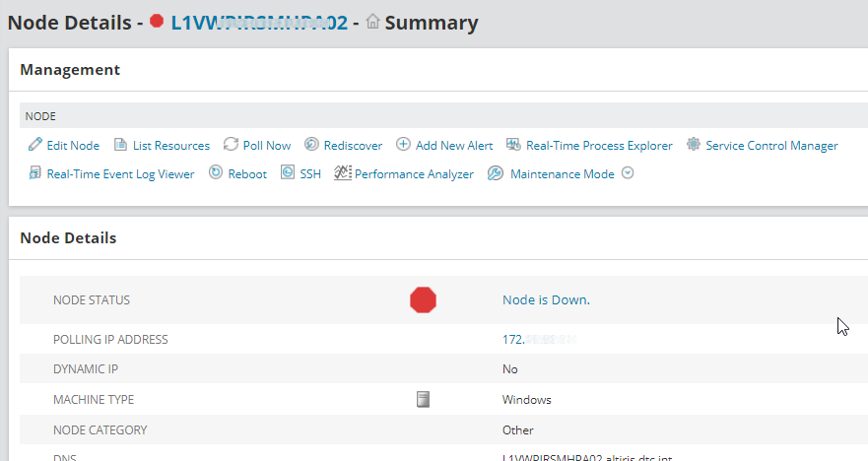
Task: Click the home icon beside Summary
Action: click(x=373, y=22)
